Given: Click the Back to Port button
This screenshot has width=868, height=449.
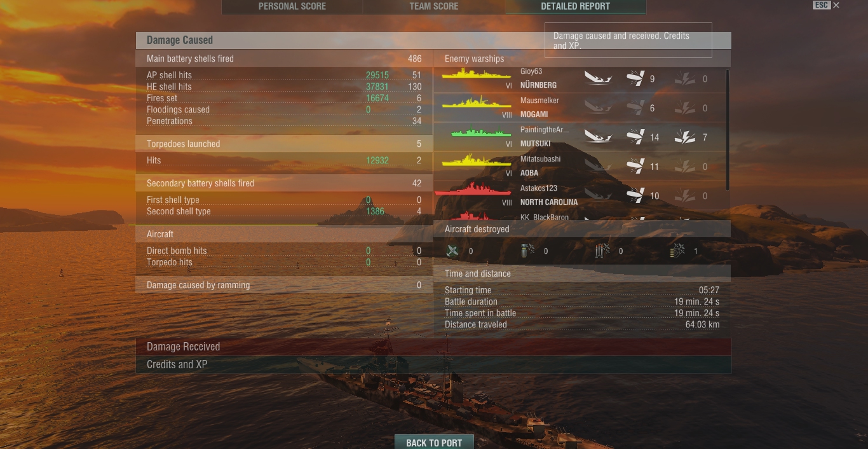Looking at the screenshot, I should pyautogui.click(x=434, y=443).
